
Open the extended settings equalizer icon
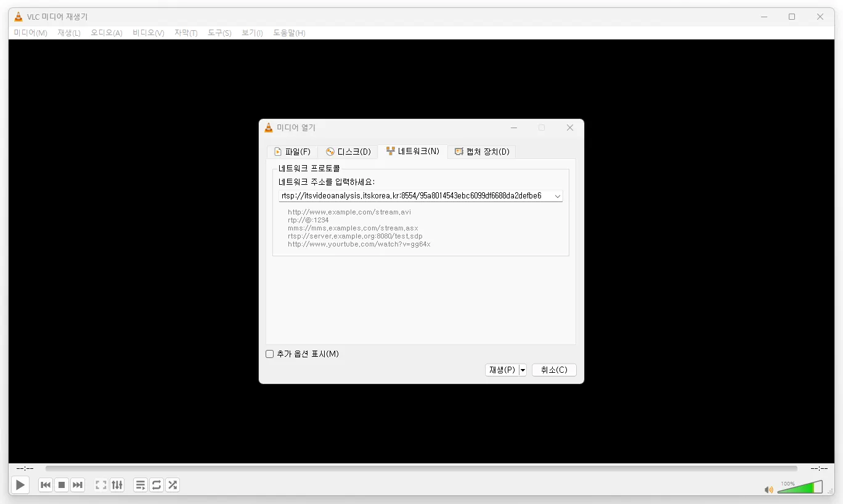[117, 485]
